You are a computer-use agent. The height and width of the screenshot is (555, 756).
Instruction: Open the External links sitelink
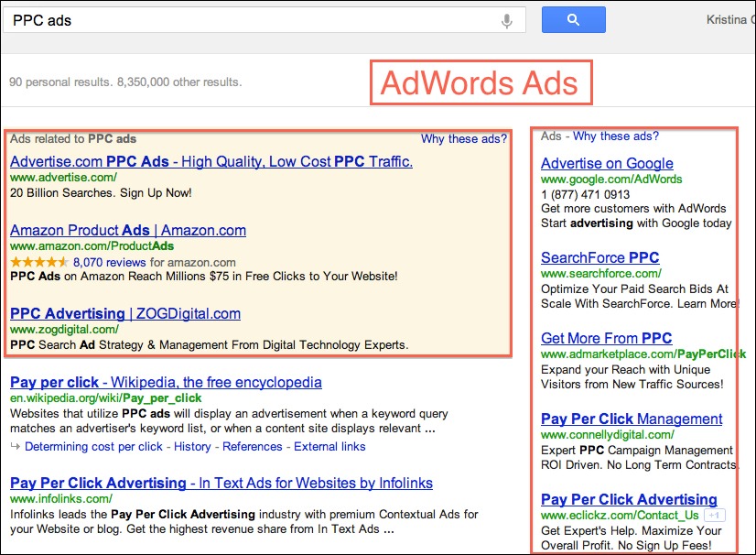tap(329, 447)
